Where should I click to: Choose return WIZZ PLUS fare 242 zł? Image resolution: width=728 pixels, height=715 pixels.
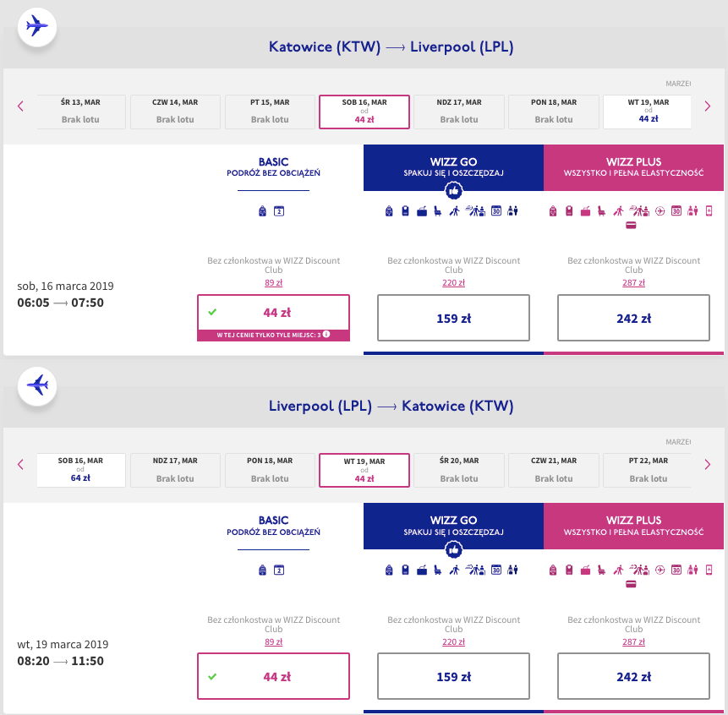click(x=634, y=677)
